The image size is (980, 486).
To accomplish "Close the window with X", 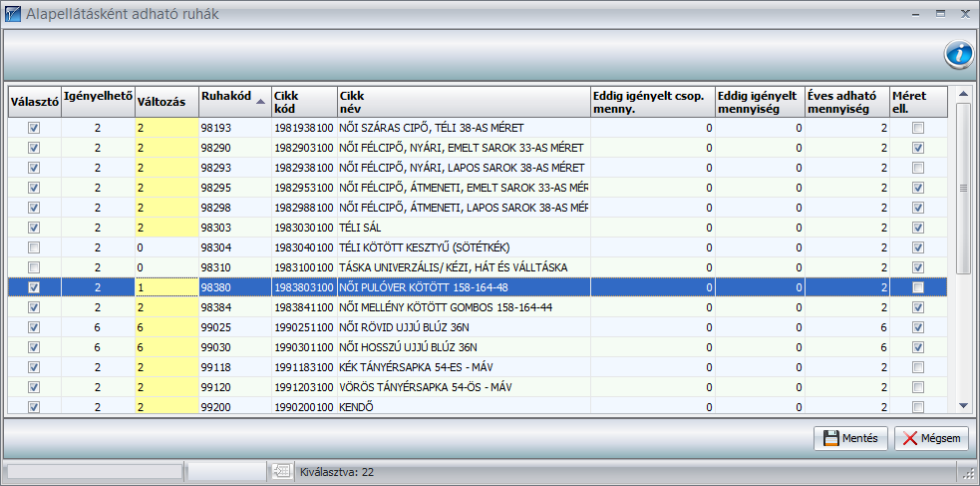I will 965,14.
